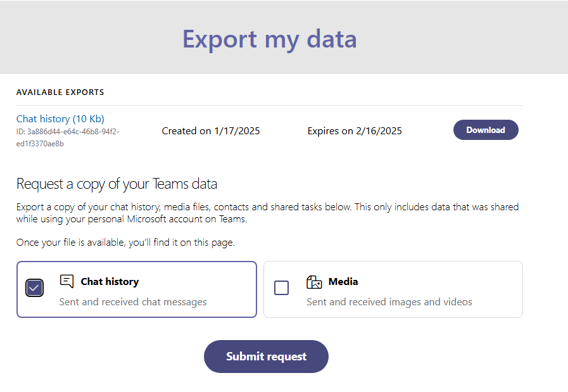Click the Export a copy description paragraph

[268, 213]
